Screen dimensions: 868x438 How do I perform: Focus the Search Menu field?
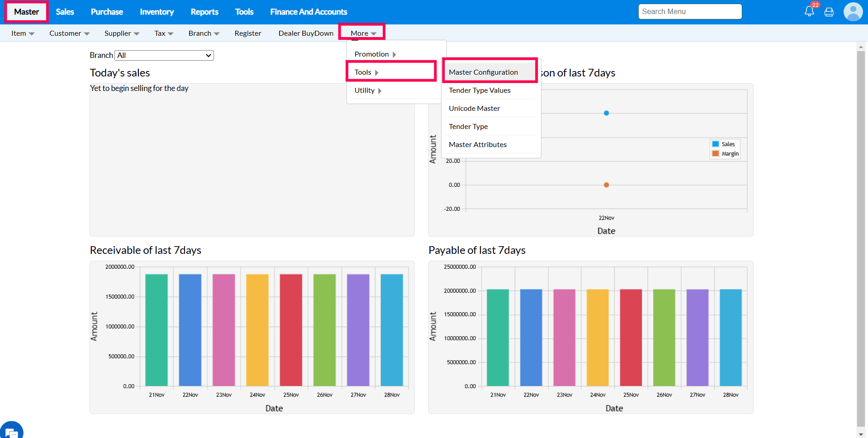click(690, 12)
